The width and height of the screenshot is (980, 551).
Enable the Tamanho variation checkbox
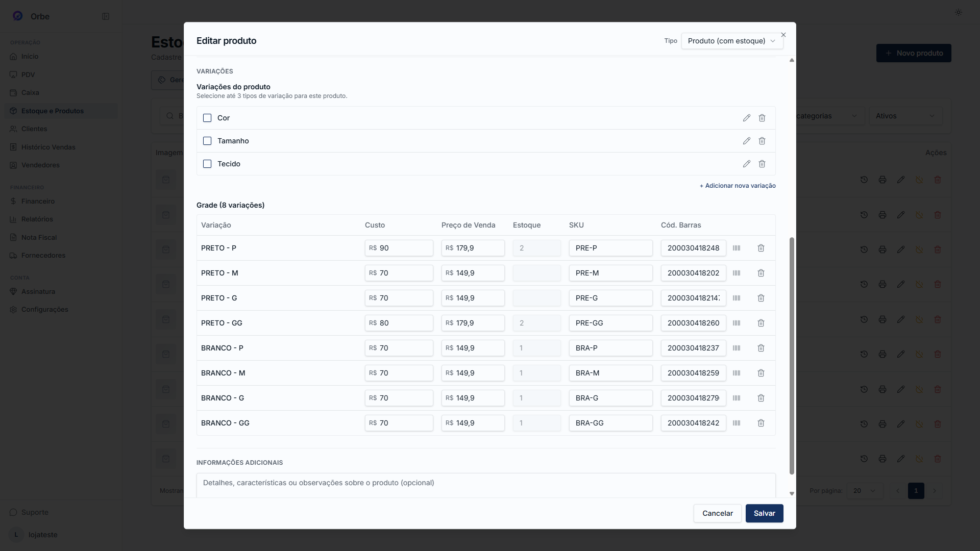[207, 141]
